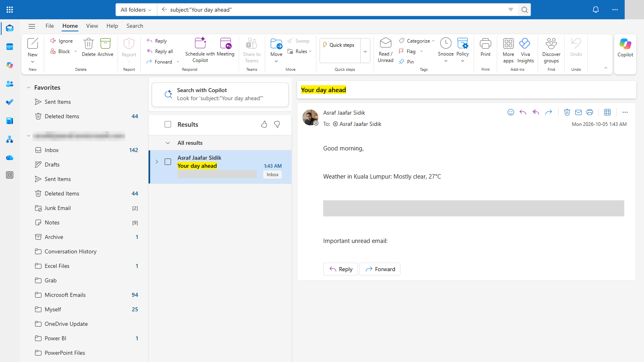Image resolution: width=644 pixels, height=362 pixels.
Task: Switch to the Help tab
Action: [112, 26]
